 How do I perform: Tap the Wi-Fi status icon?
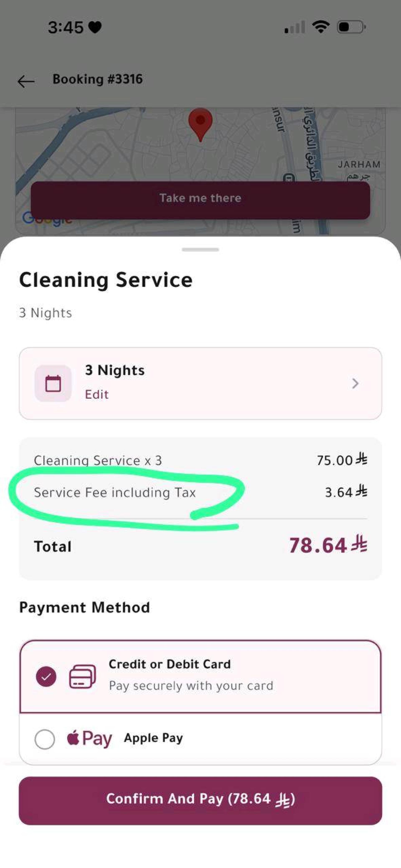(x=321, y=27)
